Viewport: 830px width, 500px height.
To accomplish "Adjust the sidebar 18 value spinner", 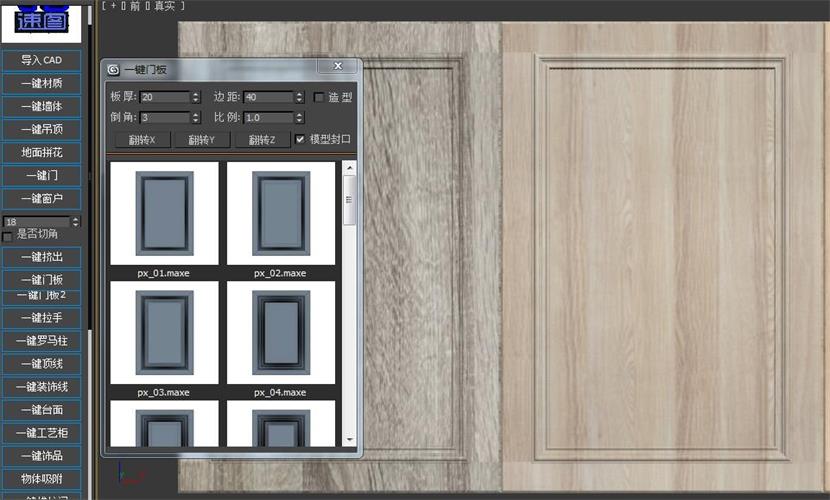I will pos(76,222).
